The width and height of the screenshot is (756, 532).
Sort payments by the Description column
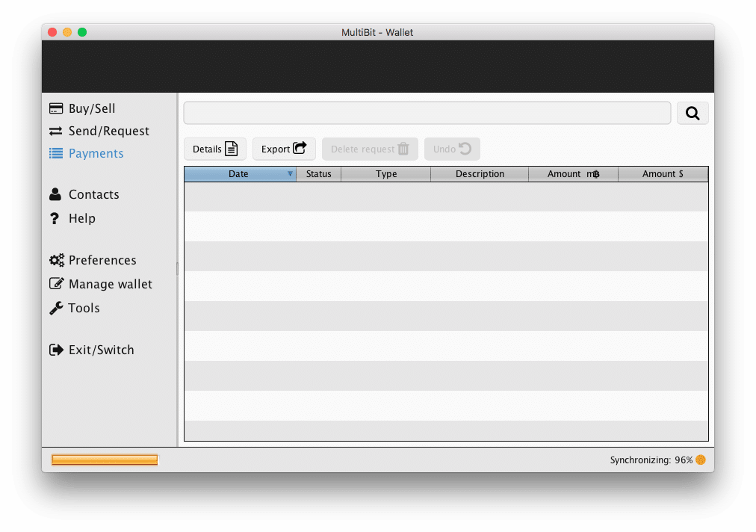coord(480,174)
